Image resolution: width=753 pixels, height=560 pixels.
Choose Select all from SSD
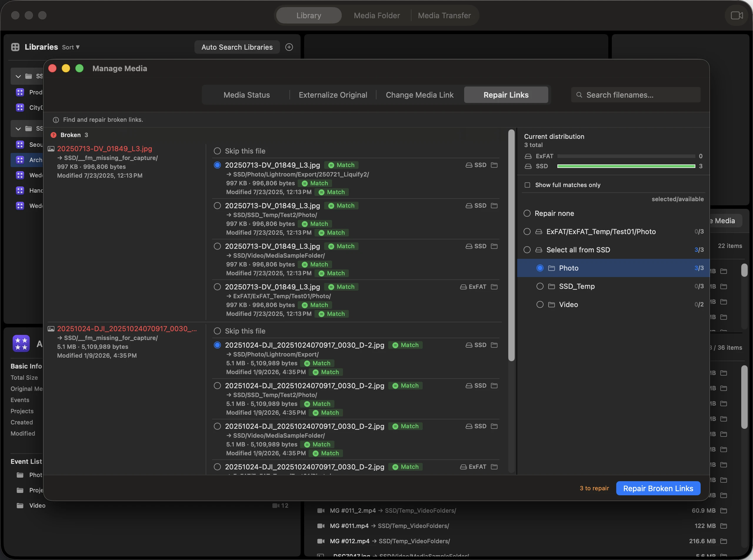(527, 250)
